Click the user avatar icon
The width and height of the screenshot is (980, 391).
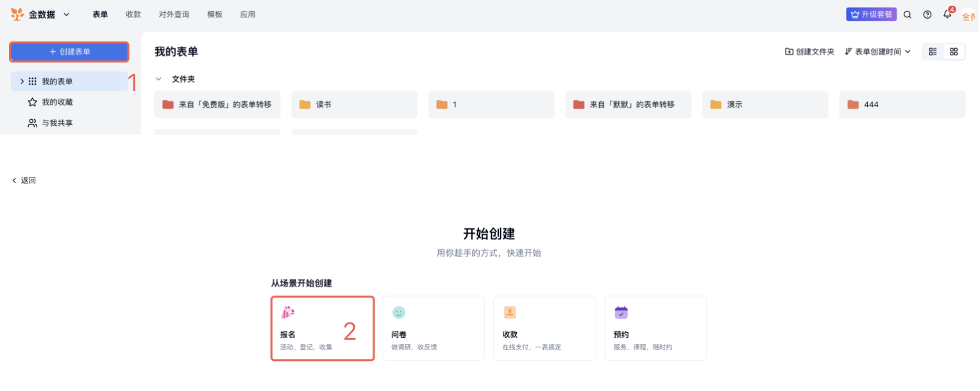(x=968, y=16)
